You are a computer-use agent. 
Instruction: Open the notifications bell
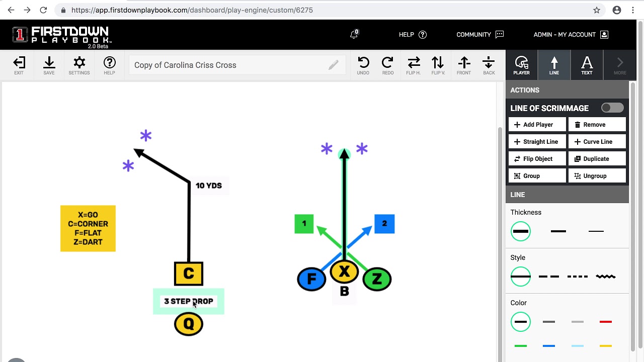[x=354, y=35]
